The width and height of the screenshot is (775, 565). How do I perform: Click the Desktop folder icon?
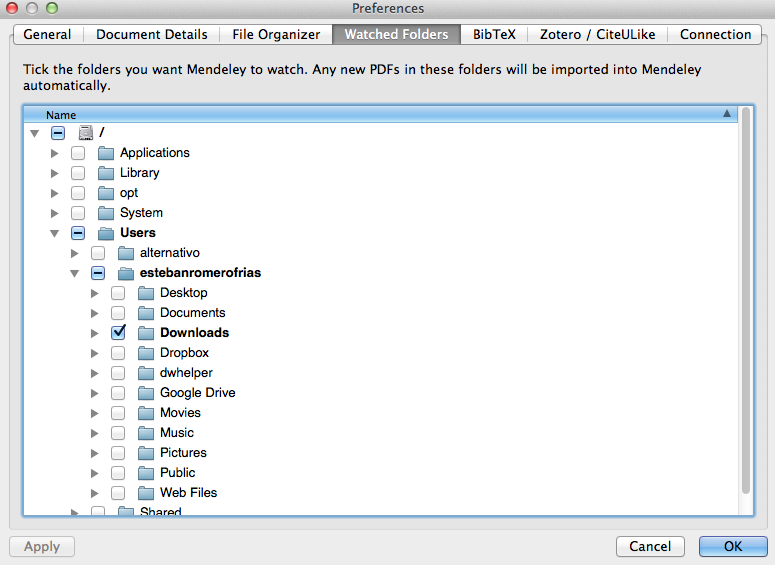tap(146, 293)
